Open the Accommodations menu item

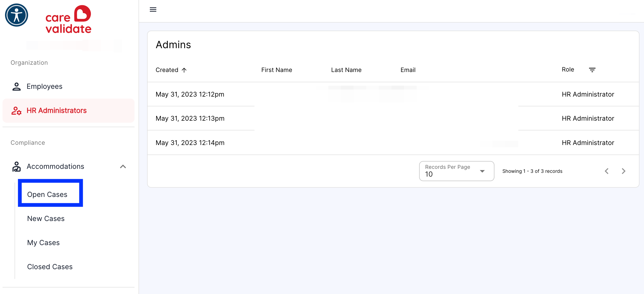pos(69,167)
